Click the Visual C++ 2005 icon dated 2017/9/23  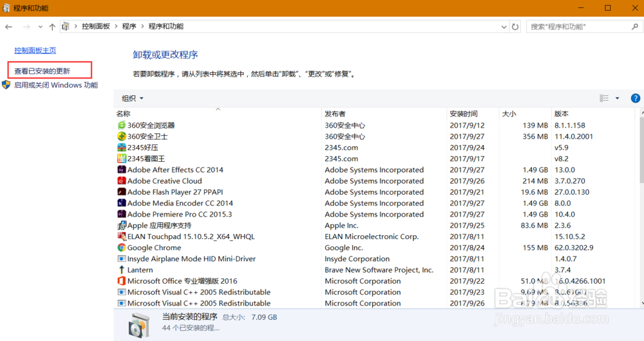coord(122,292)
